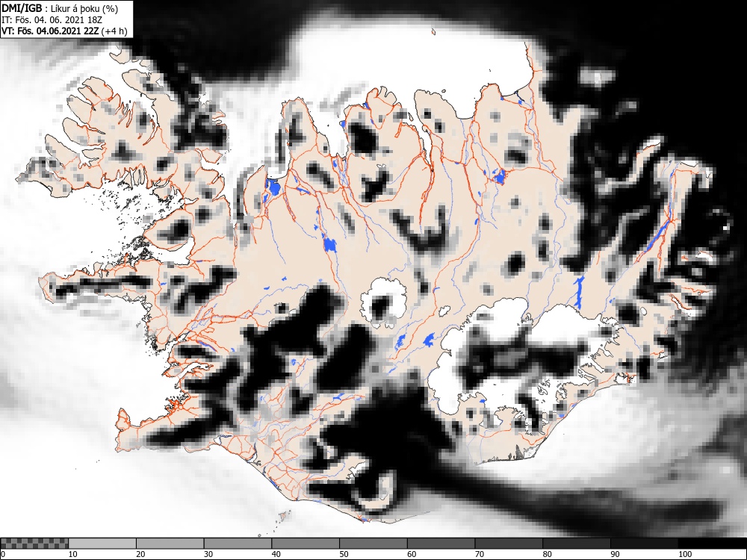The height and width of the screenshot is (560, 747).
Task: Click the checkered 0–10% legend swatch
Action: tap(34, 544)
